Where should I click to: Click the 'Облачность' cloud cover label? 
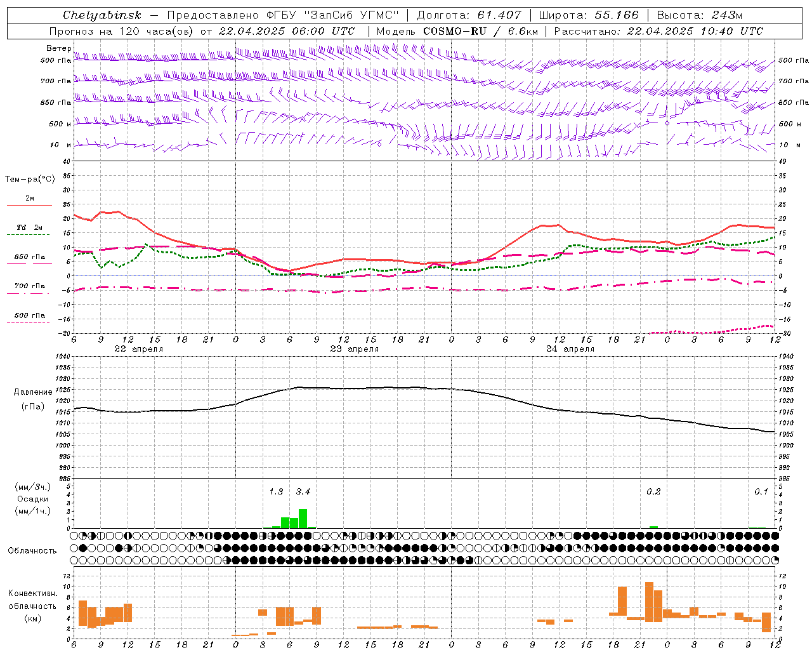32,550
